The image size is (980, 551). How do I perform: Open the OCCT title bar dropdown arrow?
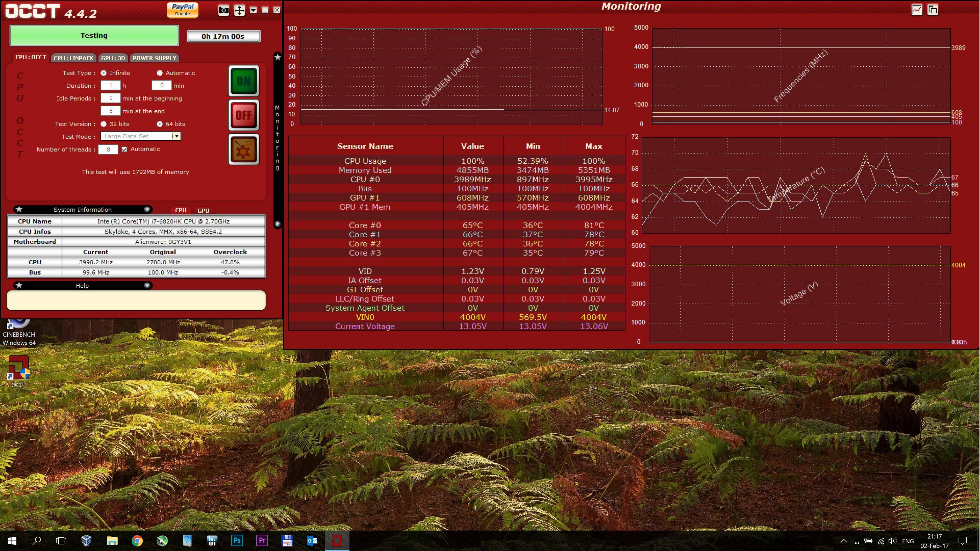pos(253,10)
